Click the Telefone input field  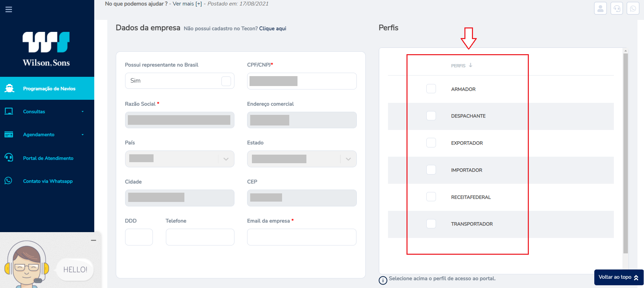[200, 237]
